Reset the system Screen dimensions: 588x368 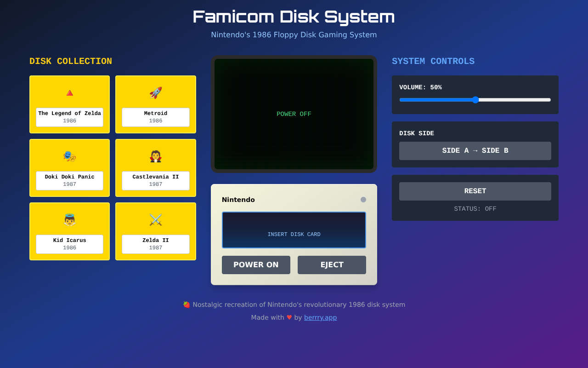tap(475, 191)
